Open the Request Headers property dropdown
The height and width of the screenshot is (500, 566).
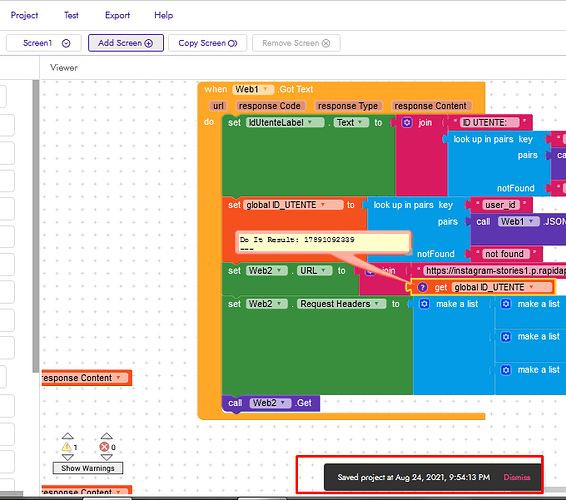[x=341, y=304]
